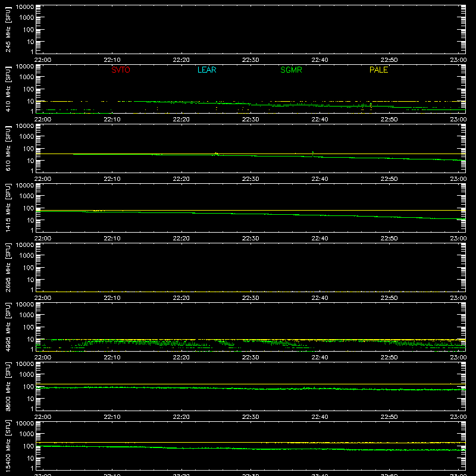Click the green SGMR station label
The height and width of the screenshot is (476, 476).
[x=291, y=70]
